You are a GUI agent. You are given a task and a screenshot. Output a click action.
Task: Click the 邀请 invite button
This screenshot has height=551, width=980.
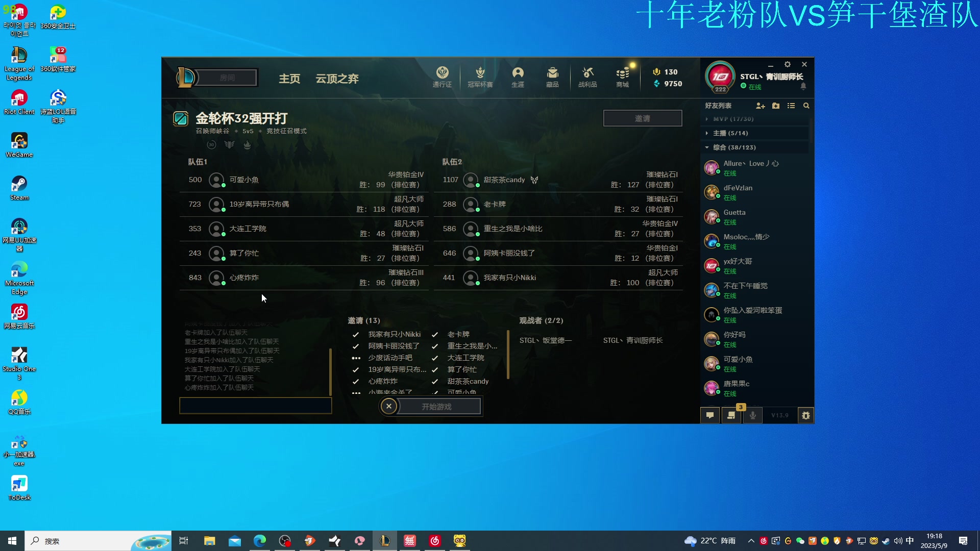point(642,118)
